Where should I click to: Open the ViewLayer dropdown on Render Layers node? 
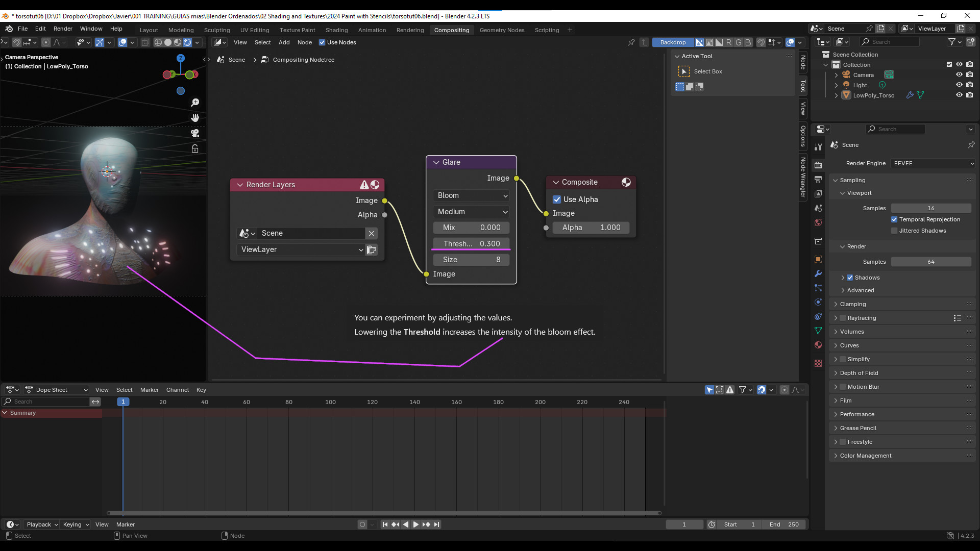pyautogui.click(x=301, y=249)
